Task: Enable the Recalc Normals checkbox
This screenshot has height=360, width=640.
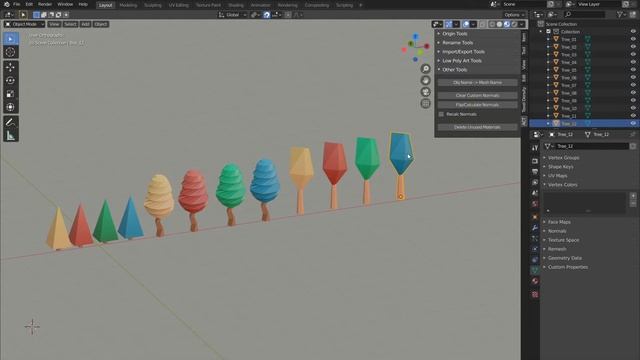Action: [x=441, y=114]
